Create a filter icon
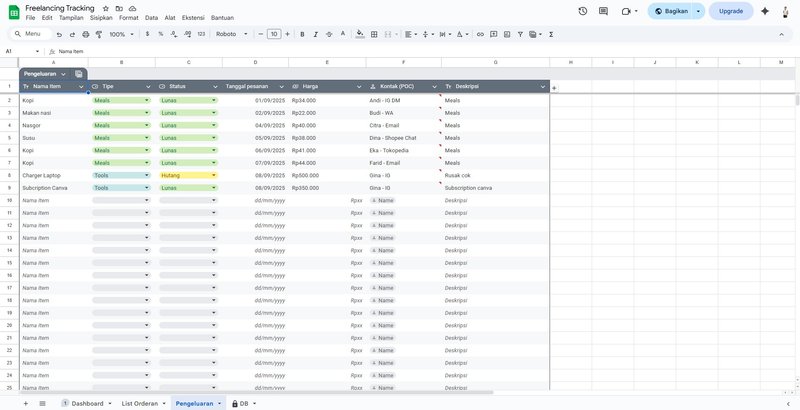 [x=520, y=34]
